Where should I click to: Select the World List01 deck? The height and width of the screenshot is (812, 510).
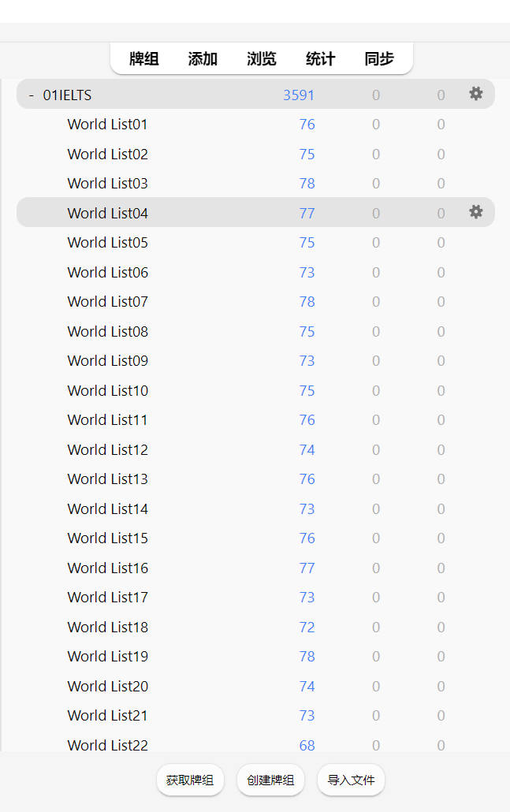[x=107, y=125]
